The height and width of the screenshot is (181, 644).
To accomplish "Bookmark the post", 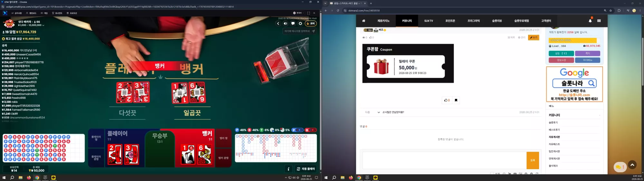I will point(456,100).
